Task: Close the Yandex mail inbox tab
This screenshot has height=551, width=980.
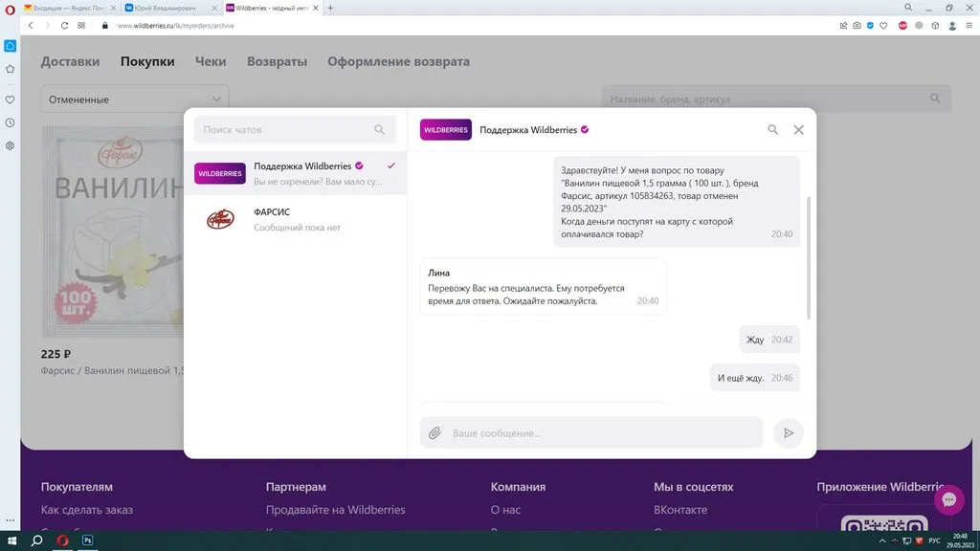Action: (113, 8)
